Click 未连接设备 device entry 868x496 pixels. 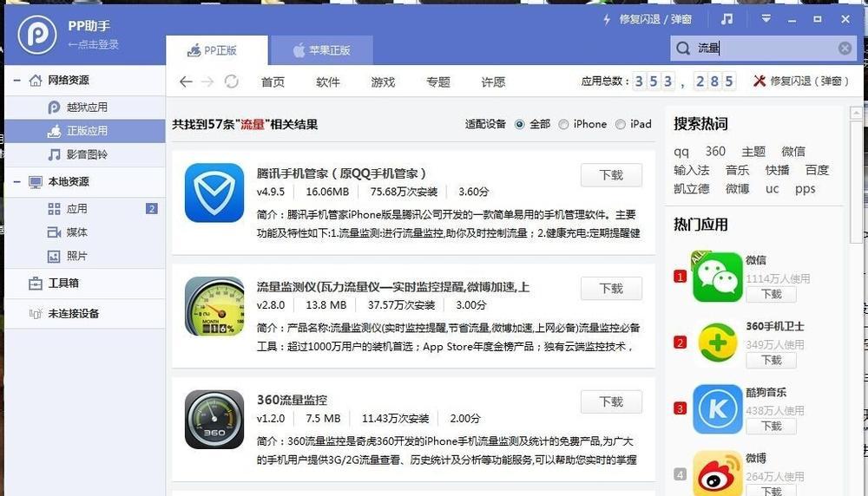[85, 314]
